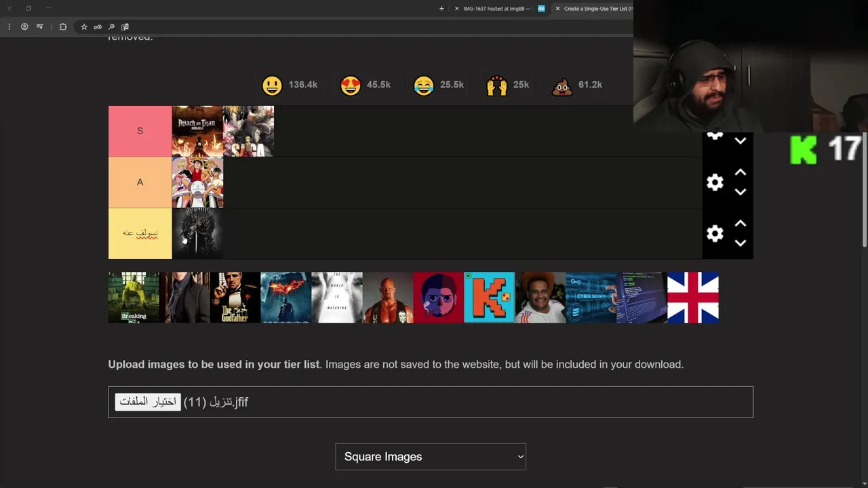Click the file chooser button in upload field

148,402
